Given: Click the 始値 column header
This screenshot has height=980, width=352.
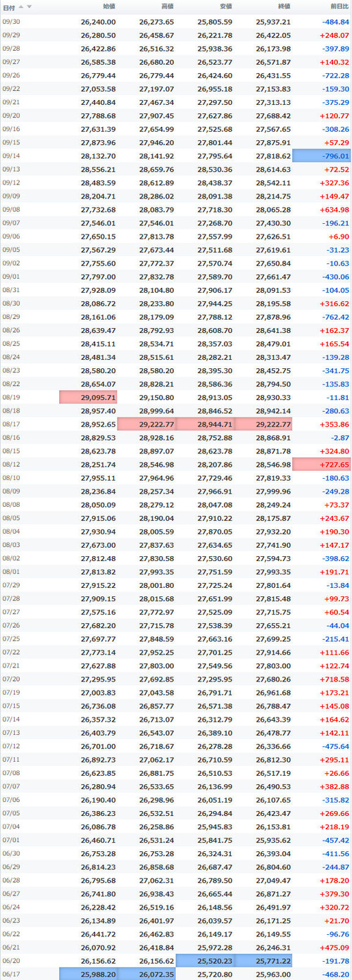Looking at the screenshot, I should [108, 6].
